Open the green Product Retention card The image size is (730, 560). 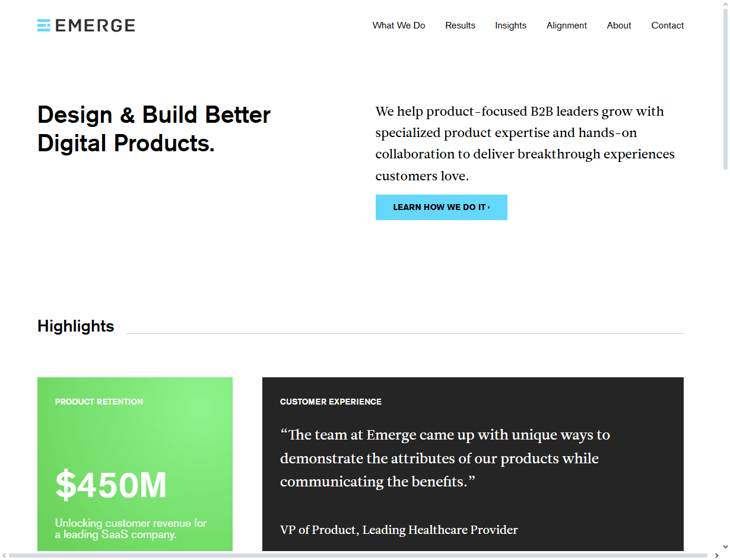tap(135, 464)
